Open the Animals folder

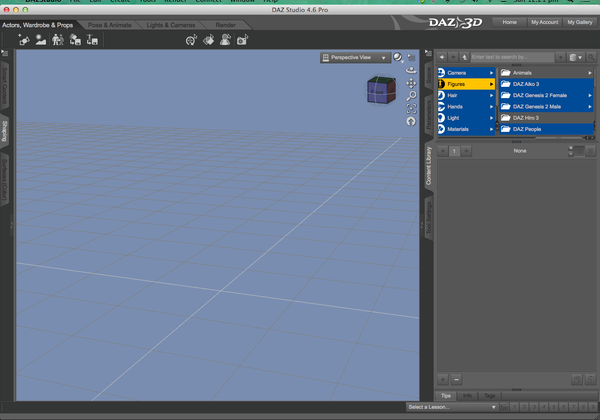tap(546, 73)
